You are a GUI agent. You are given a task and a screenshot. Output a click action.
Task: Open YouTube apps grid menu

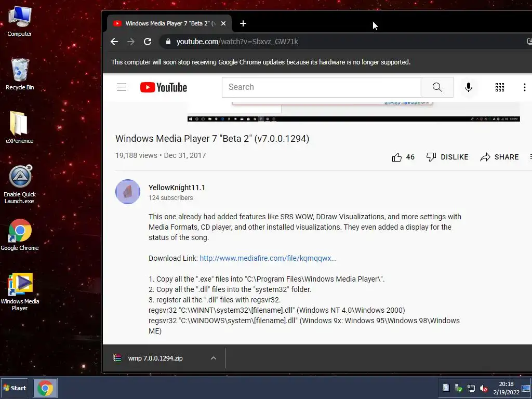(499, 87)
